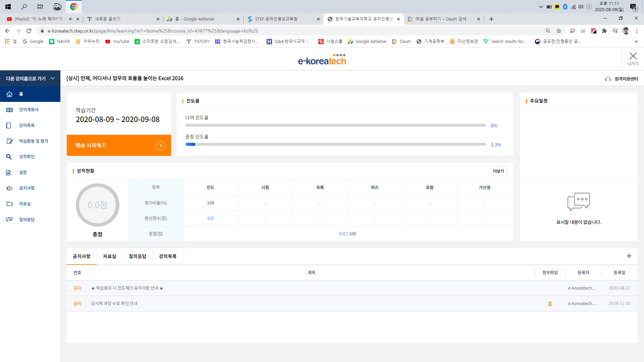Open 강의계획서 syllabus icon in sidebar
The height and width of the screenshot is (362, 644).
click(x=9, y=110)
